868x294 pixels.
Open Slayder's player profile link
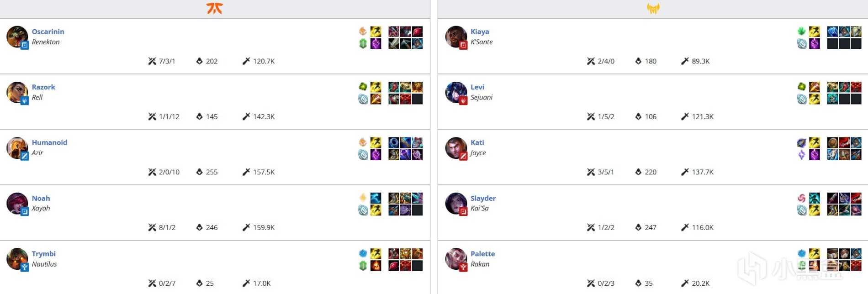(483, 198)
